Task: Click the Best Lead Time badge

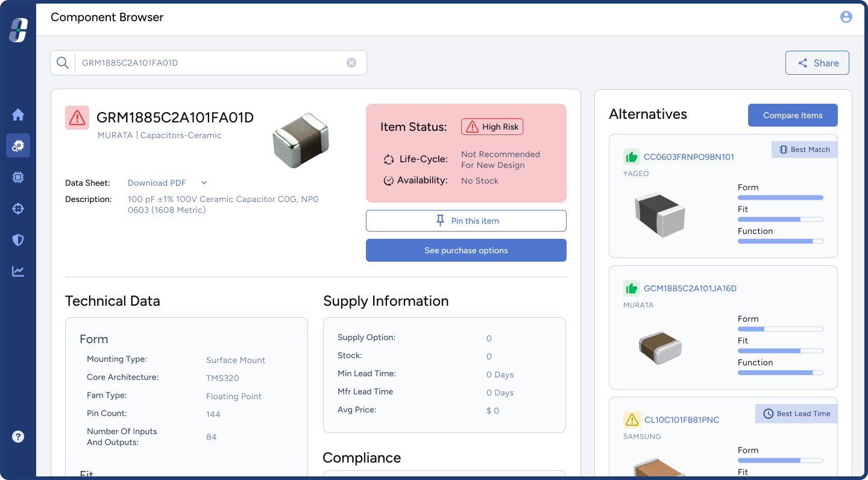Action: point(796,414)
